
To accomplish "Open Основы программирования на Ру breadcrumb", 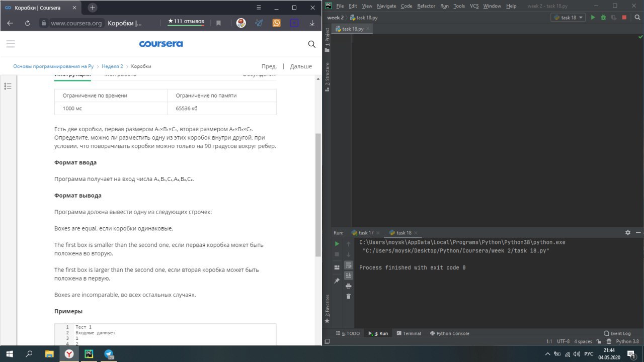I will pyautogui.click(x=53, y=66).
